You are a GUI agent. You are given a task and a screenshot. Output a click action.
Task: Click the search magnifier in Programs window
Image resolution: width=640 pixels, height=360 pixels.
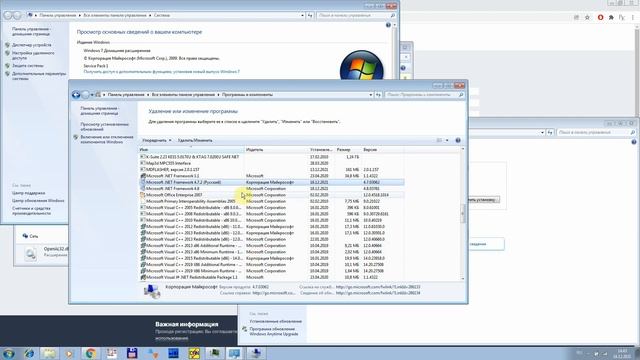pyautogui.click(x=461, y=95)
